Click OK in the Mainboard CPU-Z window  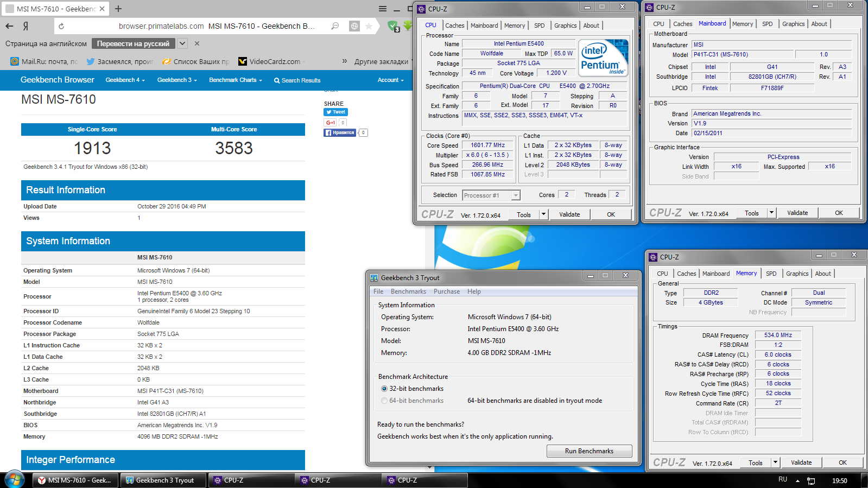pyautogui.click(x=839, y=213)
